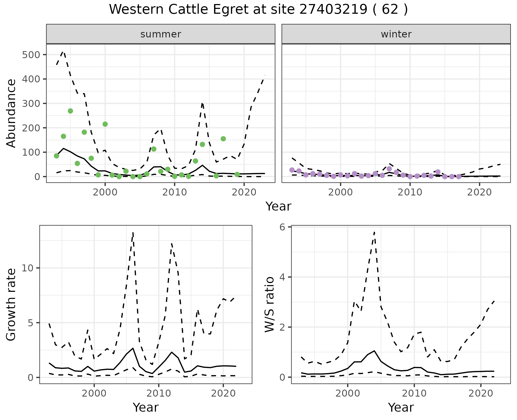Screen dimensions: 517x420
Task: Click the highest green summer data point
Action: (x=70, y=111)
